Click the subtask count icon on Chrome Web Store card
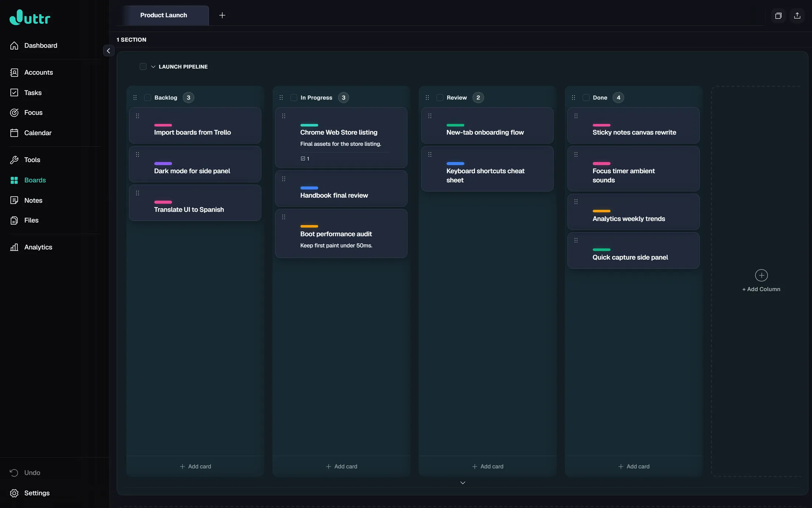Image resolution: width=812 pixels, height=508 pixels. (x=303, y=158)
